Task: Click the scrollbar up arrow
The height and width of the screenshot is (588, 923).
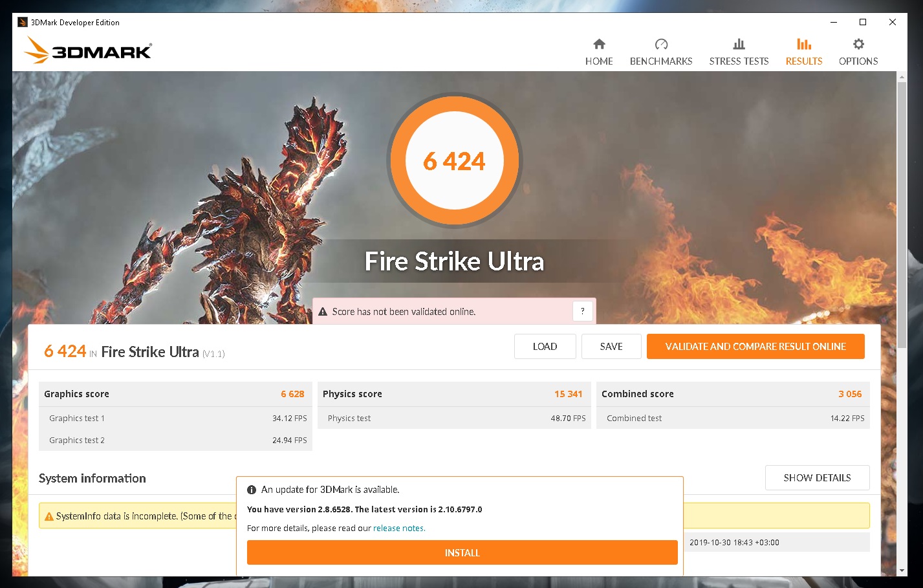Action: click(x=902, y=77)
